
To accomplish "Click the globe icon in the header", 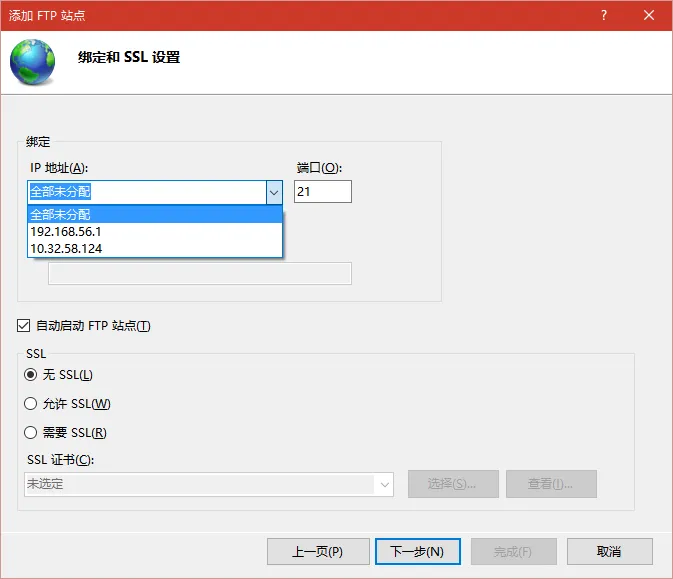I will [33, 62].
